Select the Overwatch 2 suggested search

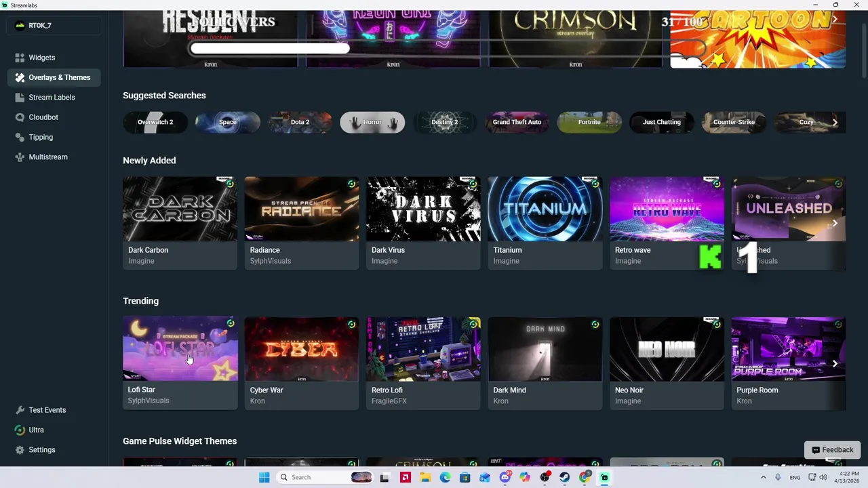[155, 123]
